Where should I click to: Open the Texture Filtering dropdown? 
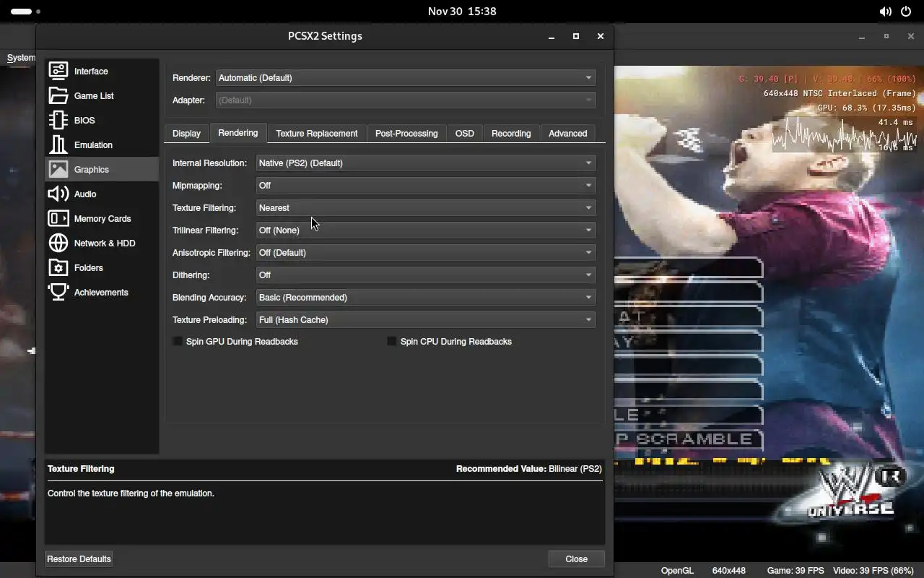pos(426,207)
